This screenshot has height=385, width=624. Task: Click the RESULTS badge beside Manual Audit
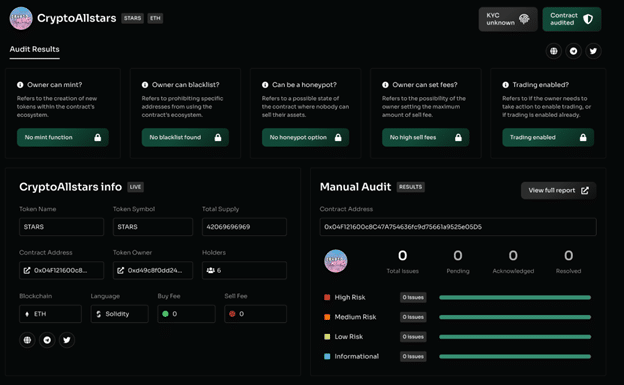(x=410, y=187)
